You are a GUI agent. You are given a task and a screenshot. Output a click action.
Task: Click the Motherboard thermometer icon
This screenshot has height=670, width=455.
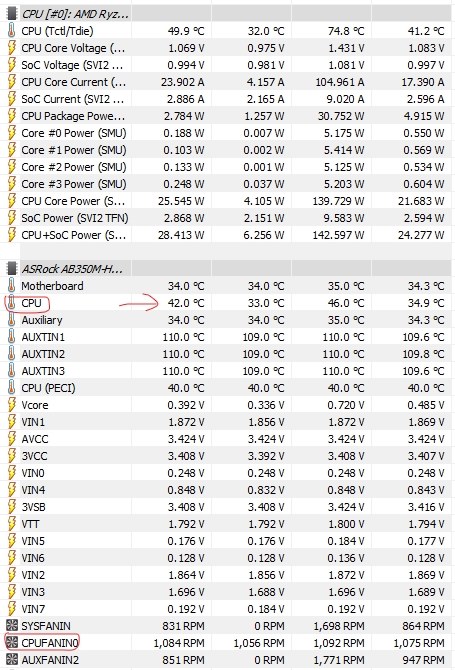12,286
